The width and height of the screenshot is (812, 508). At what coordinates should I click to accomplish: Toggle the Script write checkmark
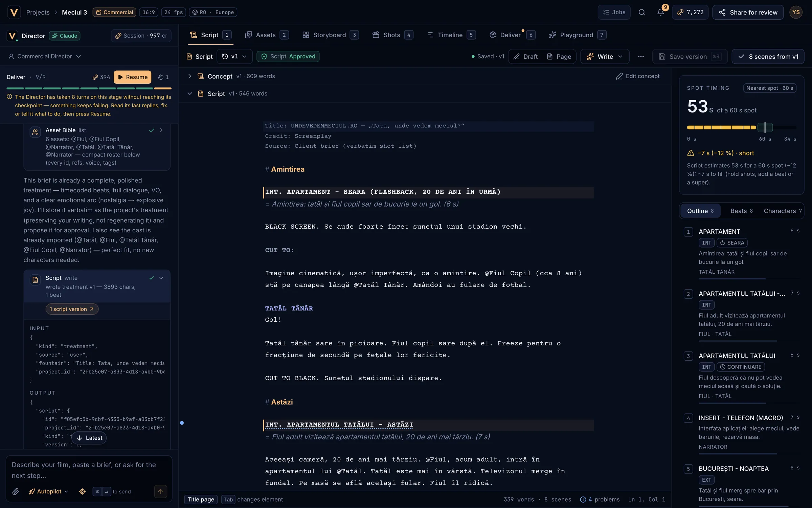152,278
